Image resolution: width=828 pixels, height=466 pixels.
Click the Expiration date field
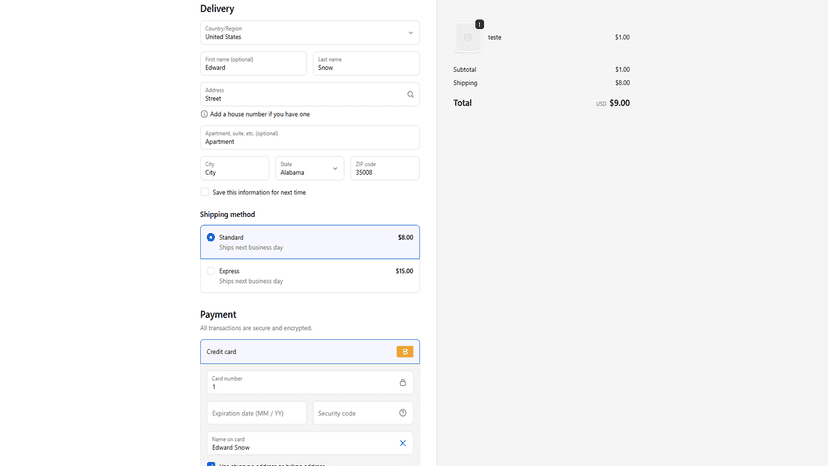[x=257, y=413]
